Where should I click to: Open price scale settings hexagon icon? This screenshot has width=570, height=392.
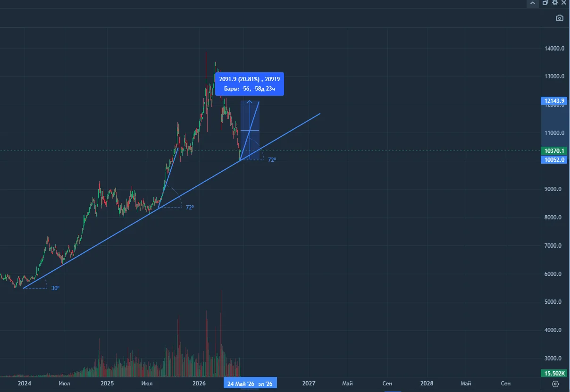555,384
